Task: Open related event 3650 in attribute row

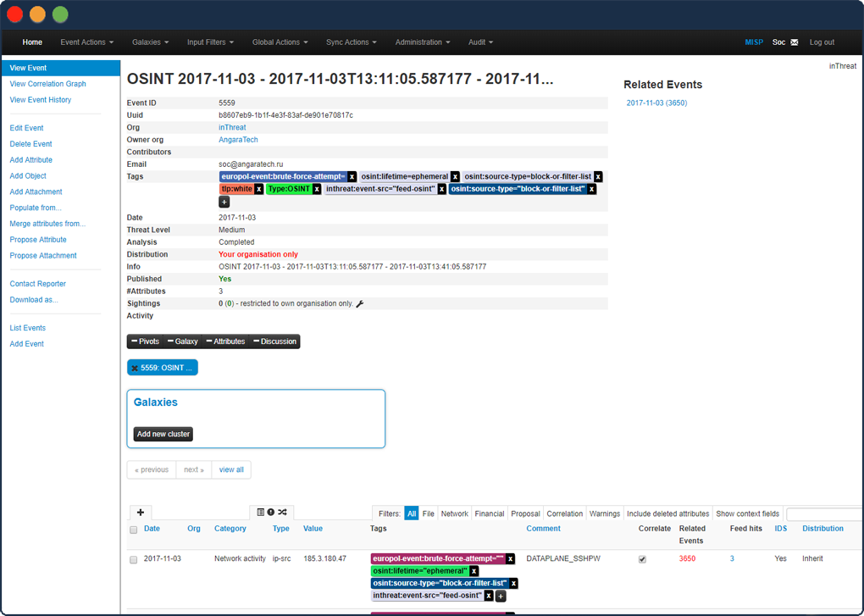Action: coord(687,559)
